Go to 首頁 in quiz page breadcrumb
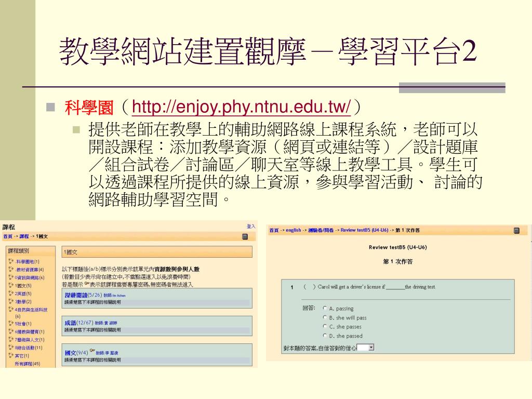 tap(274, 230)
